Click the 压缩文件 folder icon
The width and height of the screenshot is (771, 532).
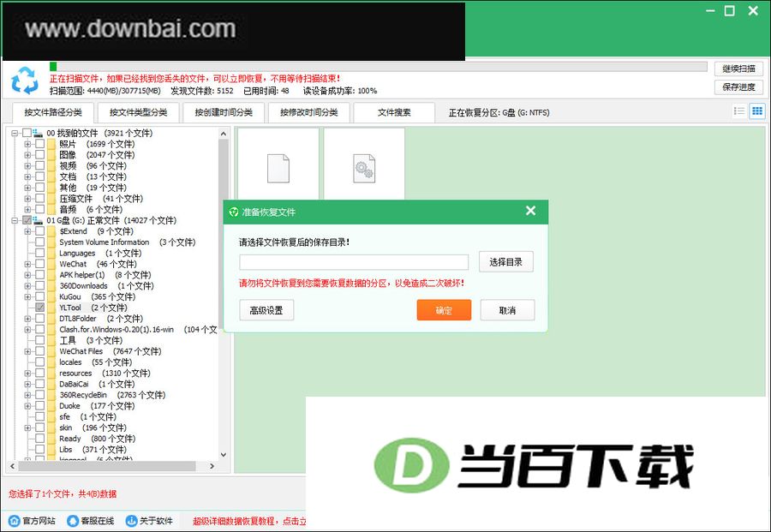click(51, 199)
